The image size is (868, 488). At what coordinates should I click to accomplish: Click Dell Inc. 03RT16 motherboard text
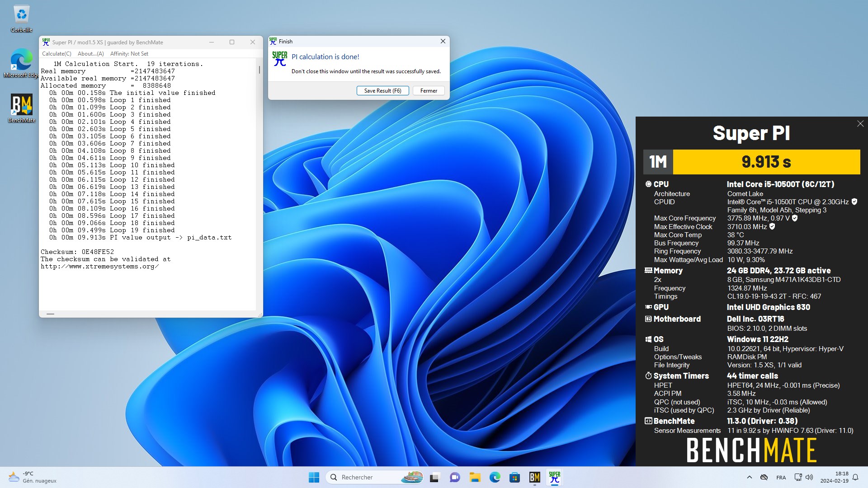(x=755, y=319)
